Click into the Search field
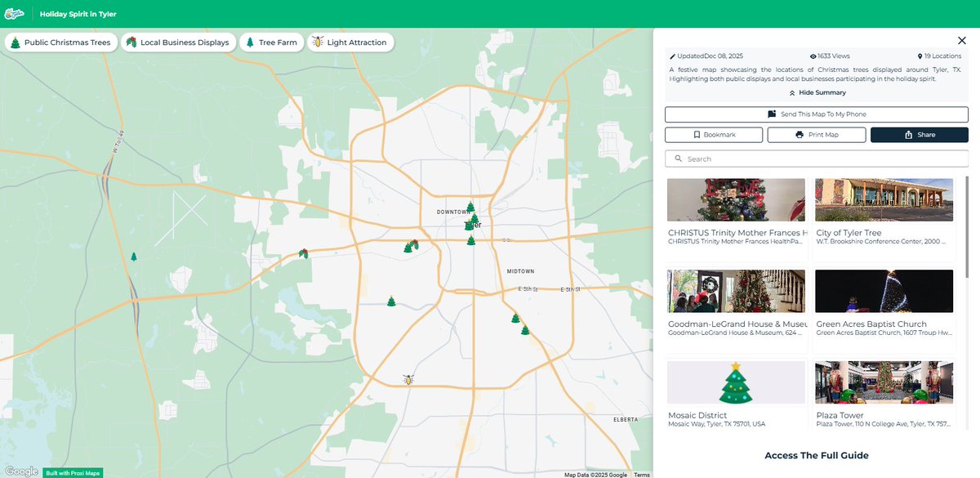This screenshot has height=478, width=980. [817, 159]
